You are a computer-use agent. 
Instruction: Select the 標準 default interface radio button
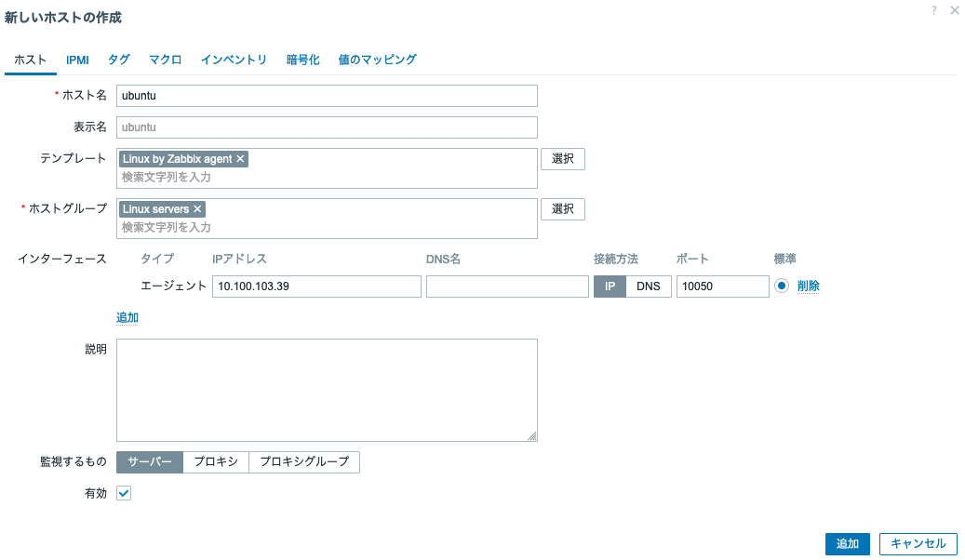(x=782, y=287)
